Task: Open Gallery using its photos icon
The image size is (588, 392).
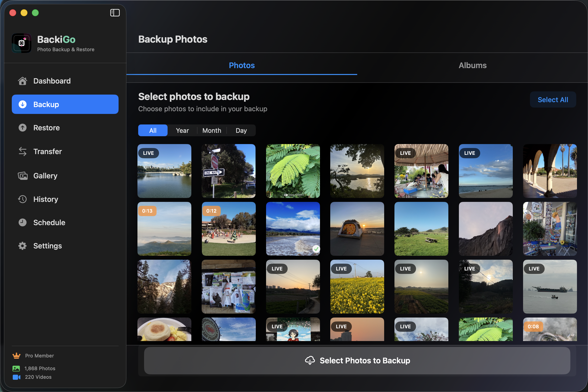Action: pos(23,176)
